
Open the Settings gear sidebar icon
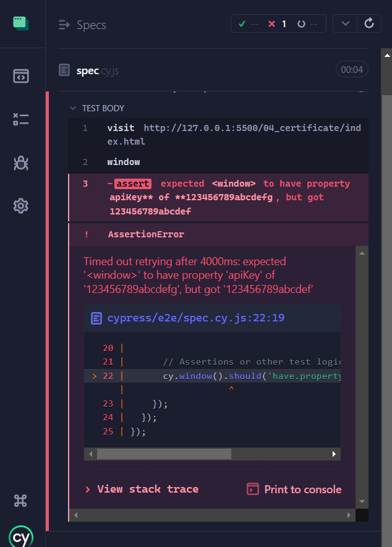pyautogui.click(x=21, y=205)
